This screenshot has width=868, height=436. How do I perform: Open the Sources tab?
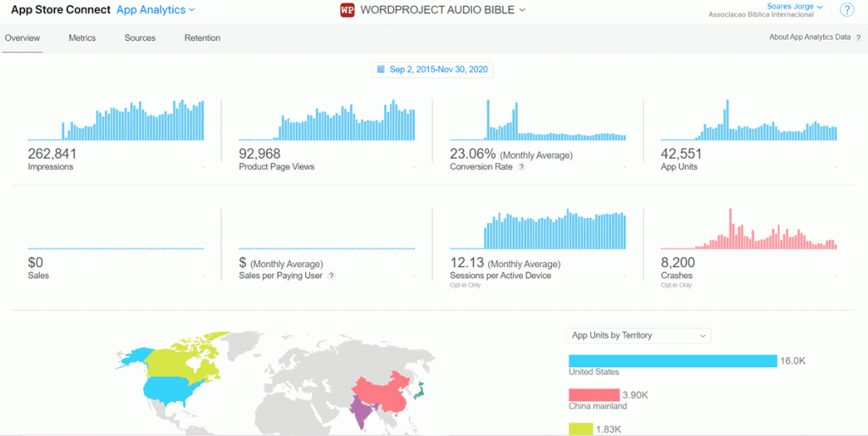140,38
